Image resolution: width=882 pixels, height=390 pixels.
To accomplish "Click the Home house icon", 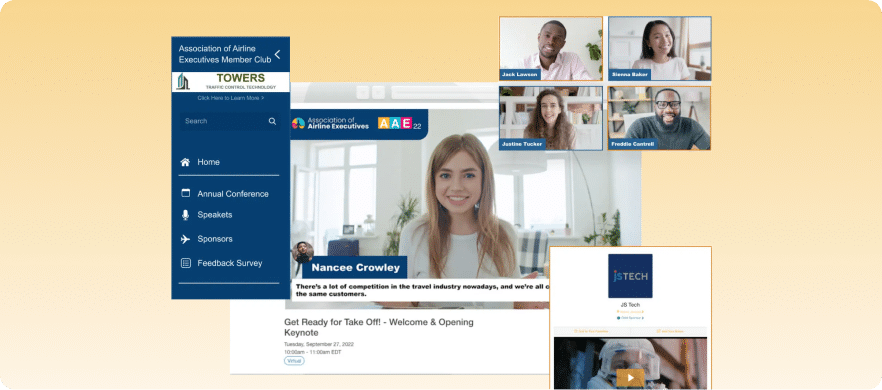I will click(x=185, y=162).
